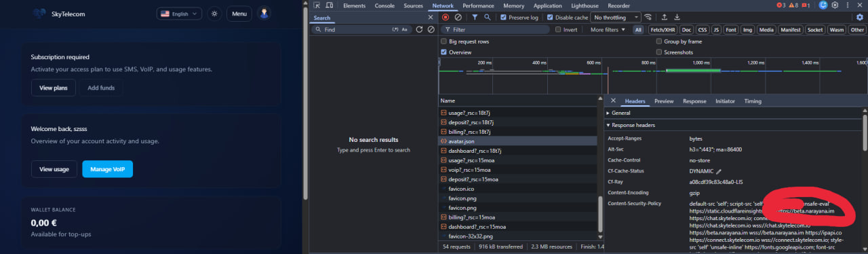Enable Big request rows checkbox
868x254 pixels.
(x=443, y=41)
